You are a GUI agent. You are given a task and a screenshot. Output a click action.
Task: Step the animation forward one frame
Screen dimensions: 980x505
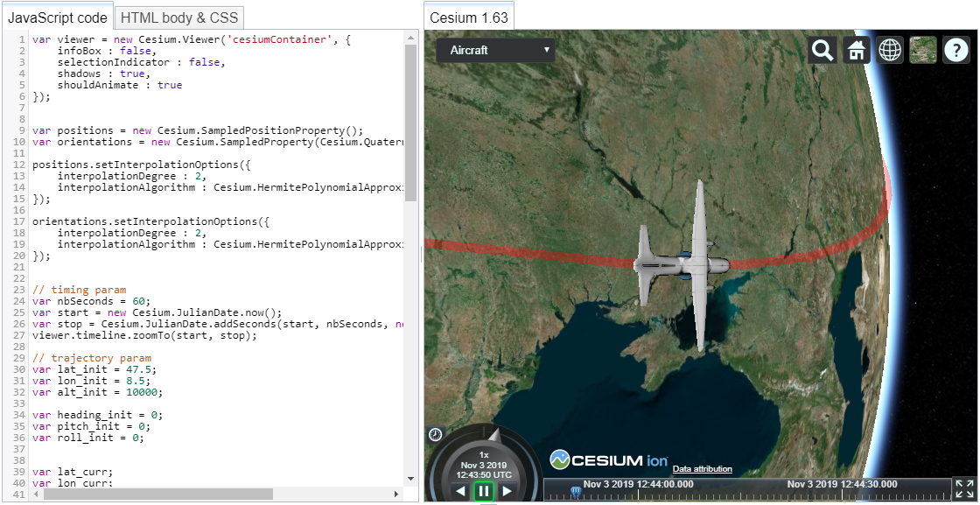click(x=507, y=491)
